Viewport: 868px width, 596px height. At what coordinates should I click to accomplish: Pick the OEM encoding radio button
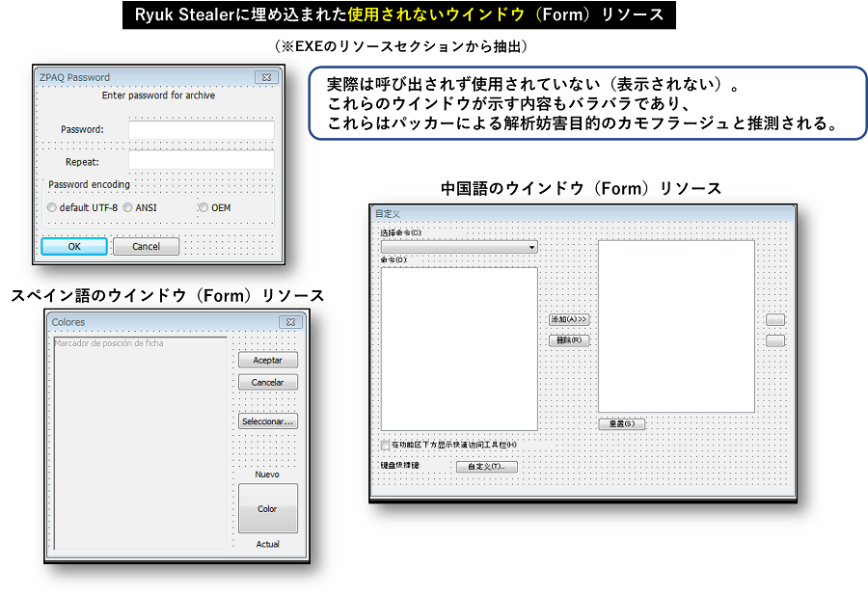203,207
